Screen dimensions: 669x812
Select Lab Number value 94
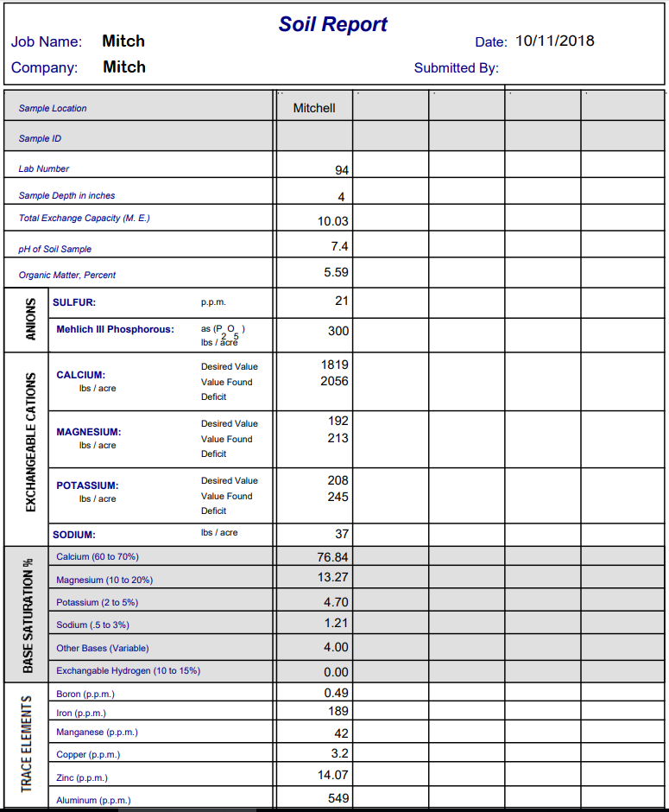pyautogui.click(x=342, y=170)
